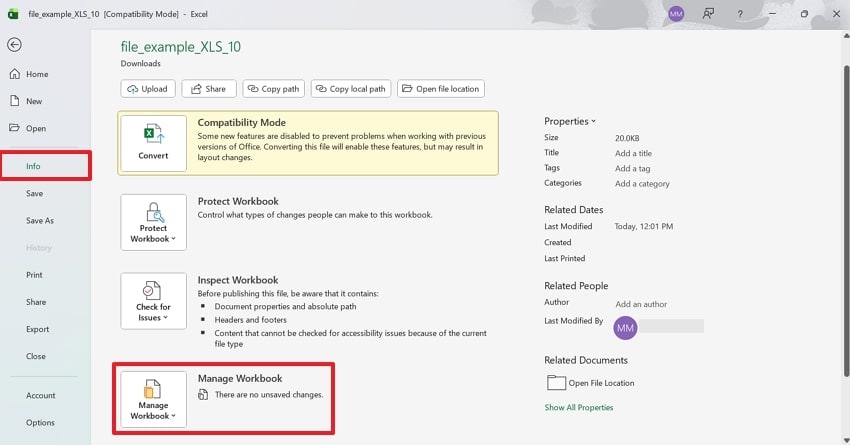850x445 pixels.
Task: Expand the Manage Workbook dropdown
Action: [153, 399]
